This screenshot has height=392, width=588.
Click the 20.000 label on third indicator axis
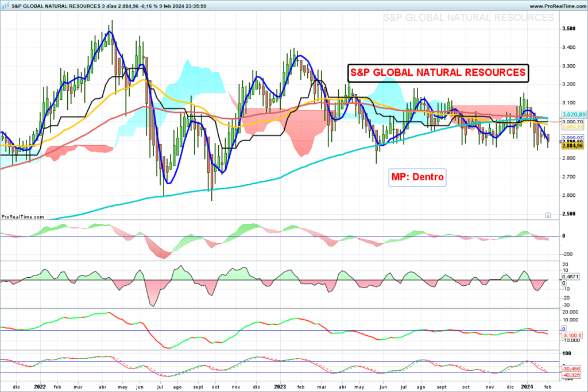(570, 312)
